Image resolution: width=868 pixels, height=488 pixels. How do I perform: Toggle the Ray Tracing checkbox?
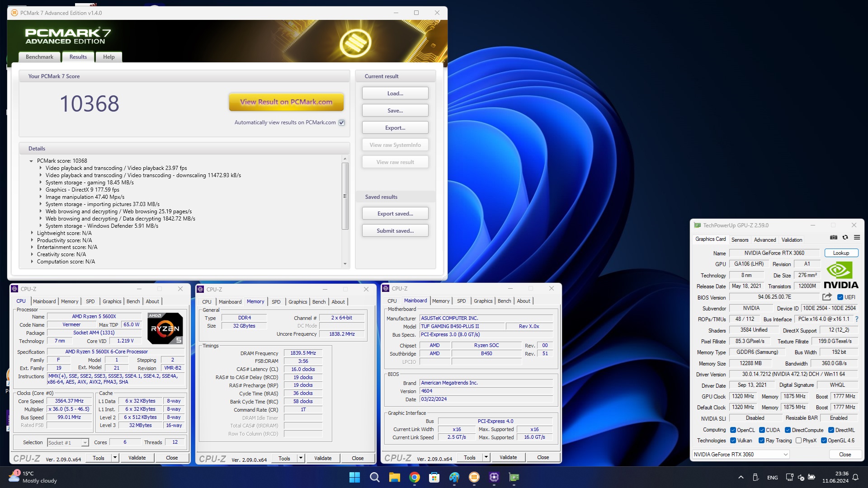pos(762,441)
